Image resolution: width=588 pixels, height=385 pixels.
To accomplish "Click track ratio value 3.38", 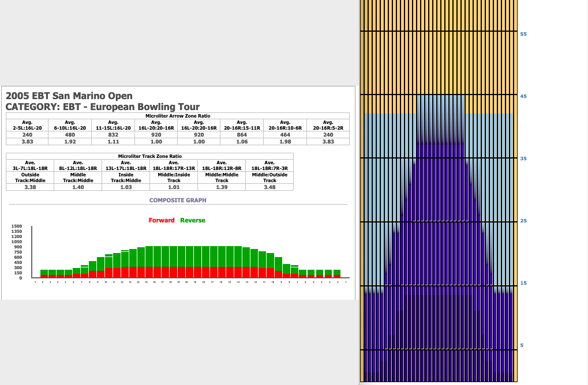I will (30, 187).
